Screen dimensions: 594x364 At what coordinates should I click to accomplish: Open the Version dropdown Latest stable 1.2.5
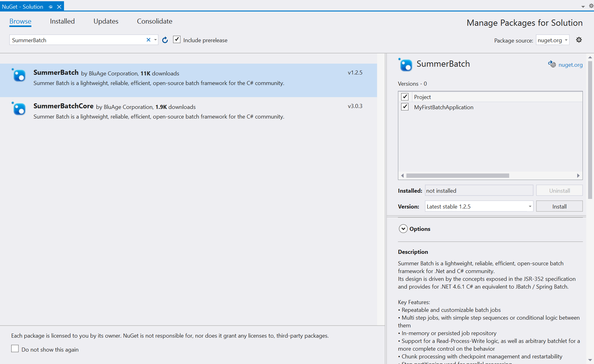[x=479, y=206]
